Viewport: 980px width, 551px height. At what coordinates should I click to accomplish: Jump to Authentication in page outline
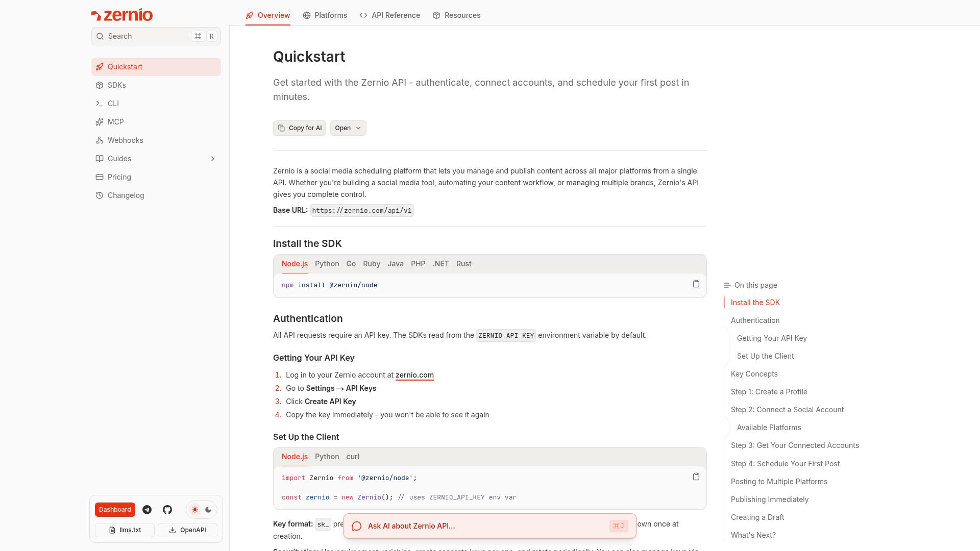tap(755, 320)
